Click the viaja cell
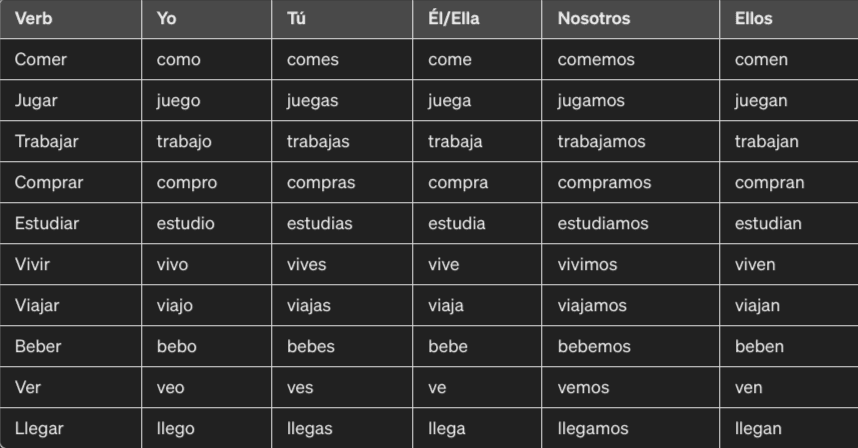Viewport: 858px width, 448px height. tap(446, 306)
